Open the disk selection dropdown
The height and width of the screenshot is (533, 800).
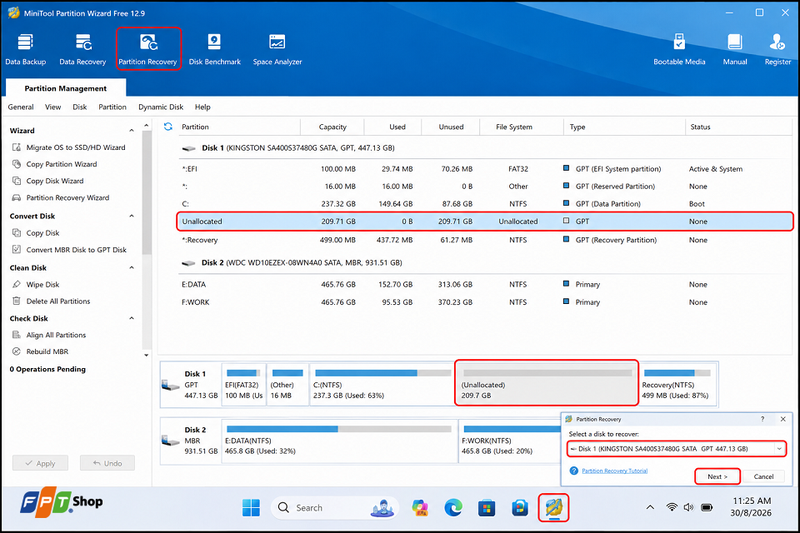click(779, 449)
